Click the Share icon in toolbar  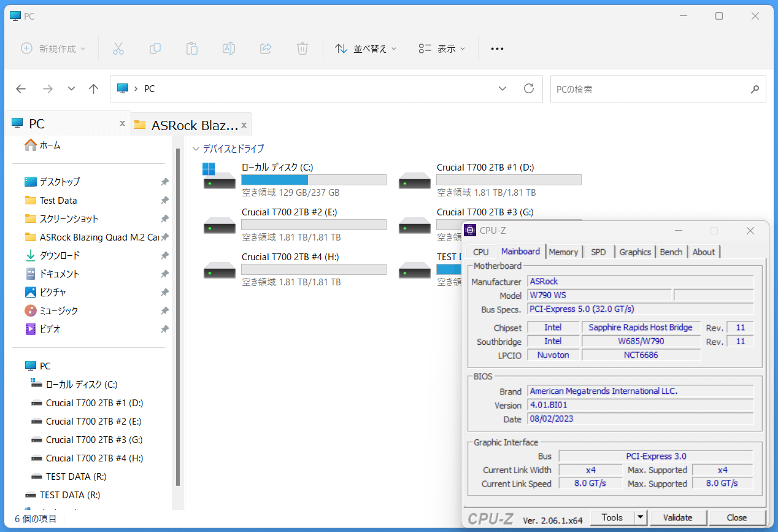click(266, 48)
